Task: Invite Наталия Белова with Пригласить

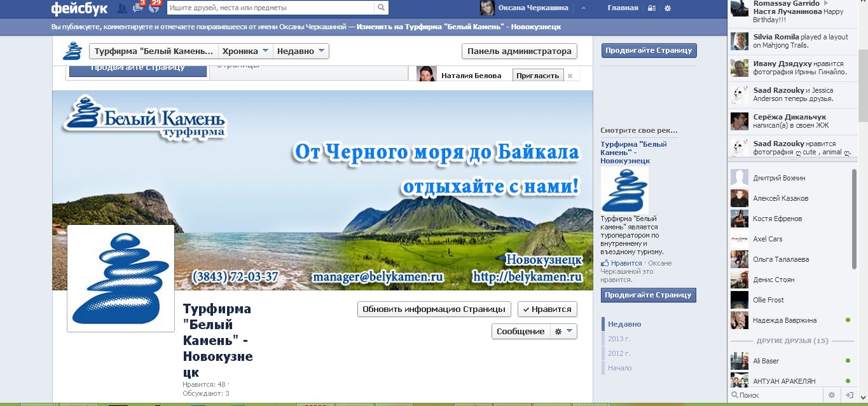Action: (538, 76)
